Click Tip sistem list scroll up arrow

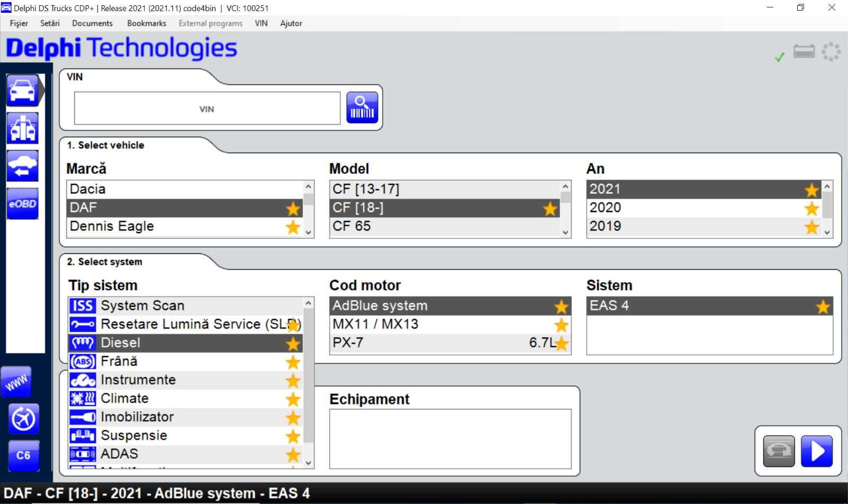[x=308, y=303]
